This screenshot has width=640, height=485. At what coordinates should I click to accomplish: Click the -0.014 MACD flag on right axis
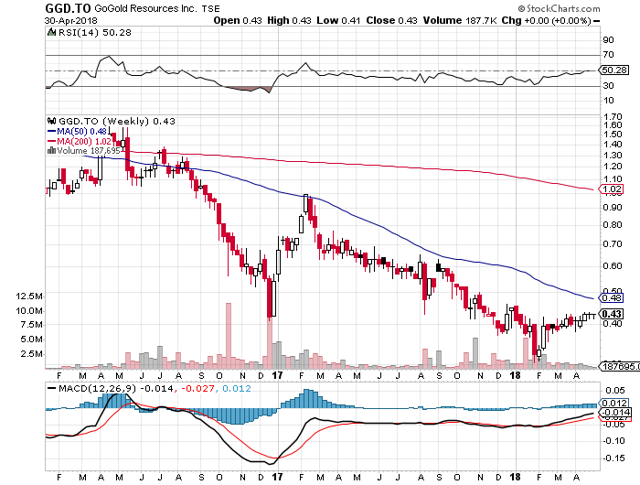tap(614, 412)
